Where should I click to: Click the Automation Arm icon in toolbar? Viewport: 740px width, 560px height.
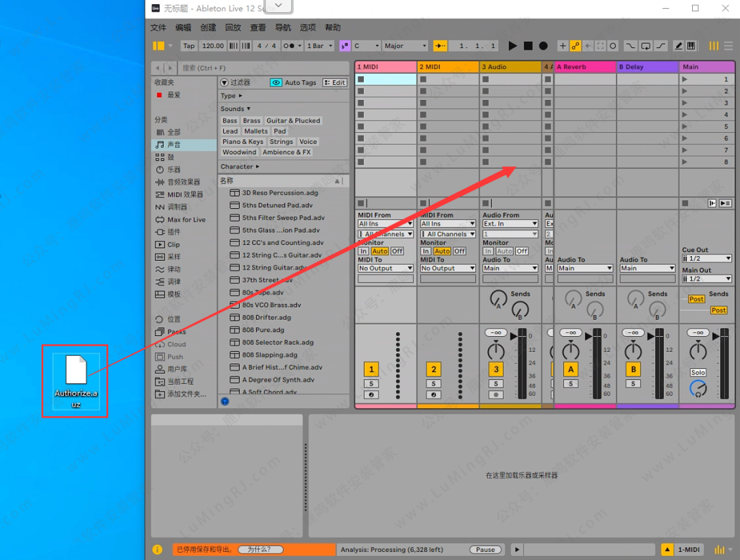click(576, 46)
